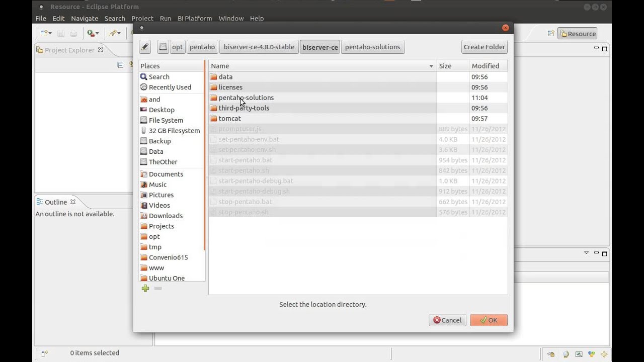
Task: Click the Resource perspective button
Action: (577, 34)
